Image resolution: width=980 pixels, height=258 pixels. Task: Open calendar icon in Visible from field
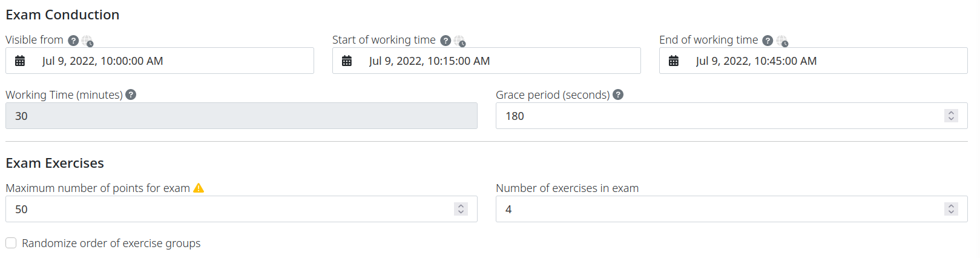click(20, 61)
